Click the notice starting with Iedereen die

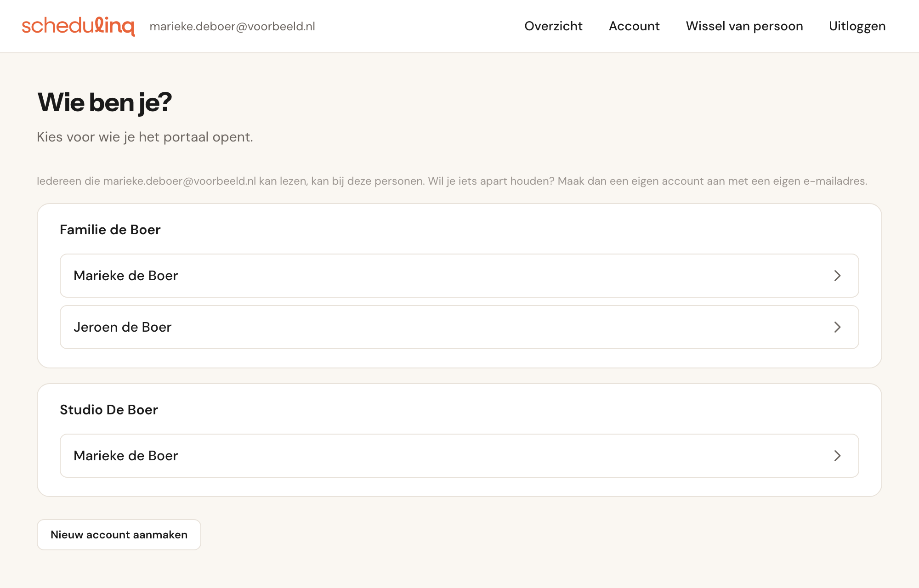tap(452, 181)
